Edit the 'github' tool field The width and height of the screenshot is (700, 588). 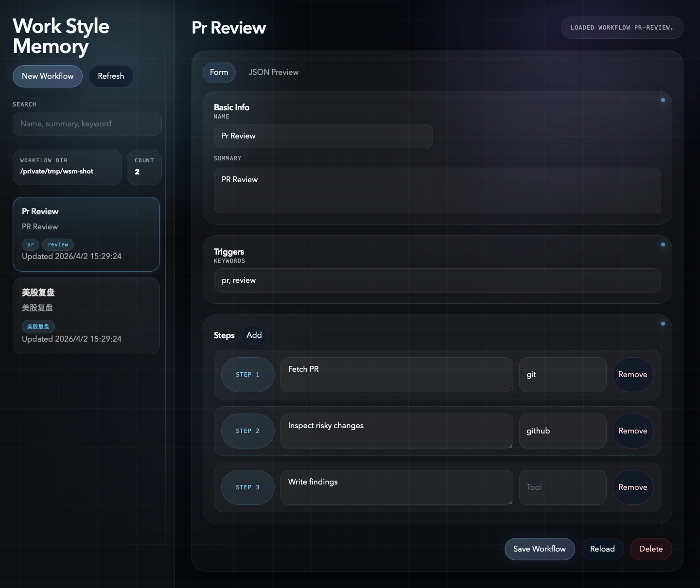pos(563,431)
